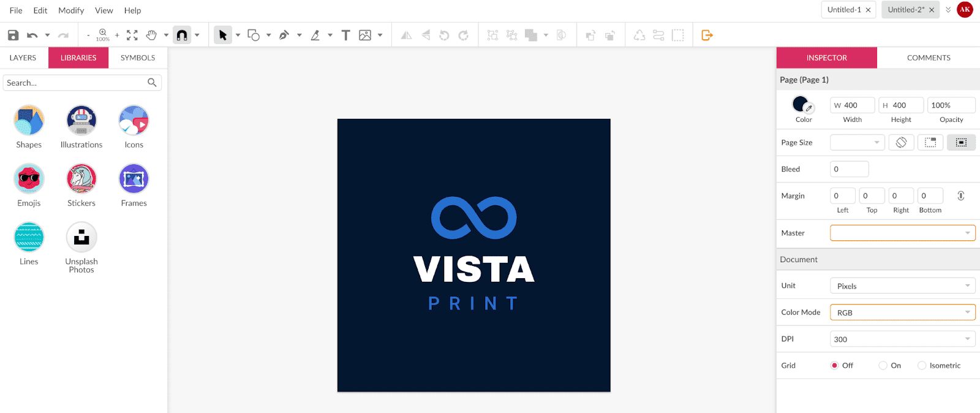
Task: Select the Pen tool
Action: pyautogui.click(x=284, y=36)
